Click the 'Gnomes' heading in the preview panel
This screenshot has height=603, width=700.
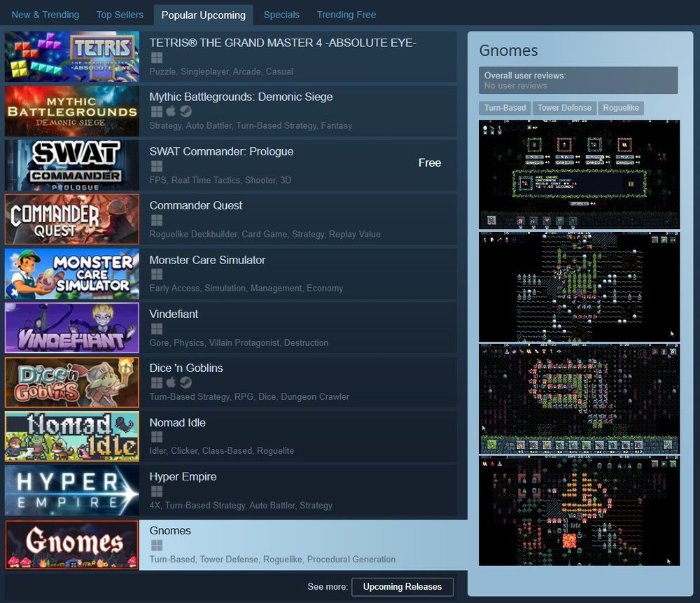click(508, 50)
